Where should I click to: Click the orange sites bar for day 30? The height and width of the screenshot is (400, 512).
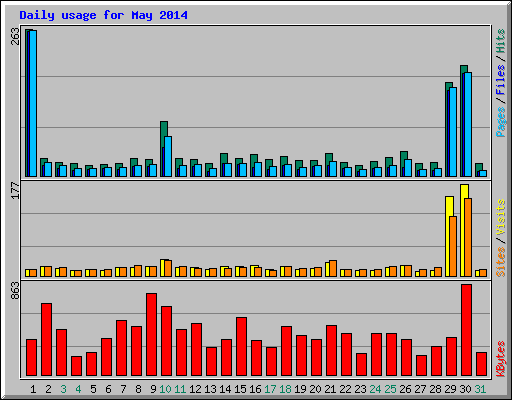point(468,237)
